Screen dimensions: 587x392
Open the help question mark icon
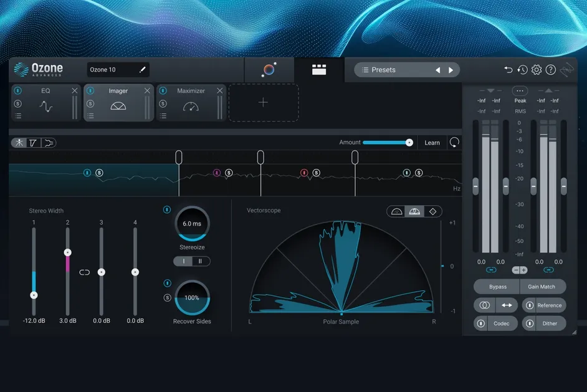coord(551,70)
